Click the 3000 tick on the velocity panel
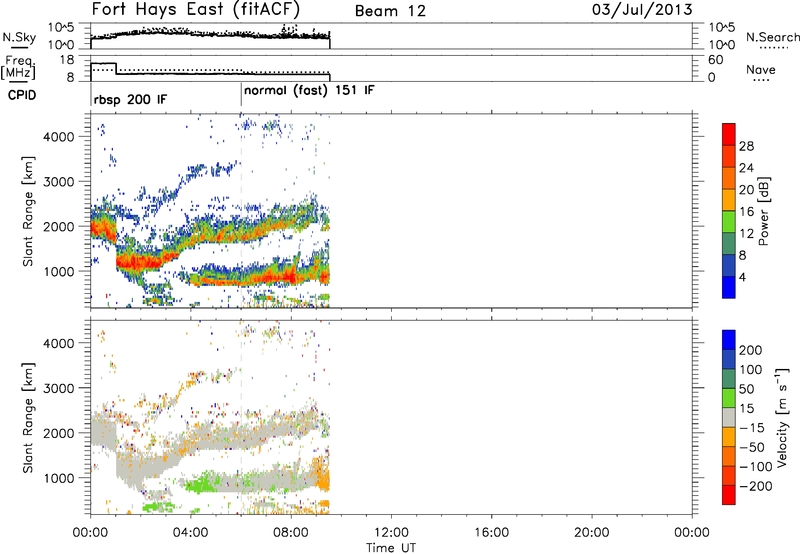The width and height of the screenshot is (800, 554). [58, 388]
